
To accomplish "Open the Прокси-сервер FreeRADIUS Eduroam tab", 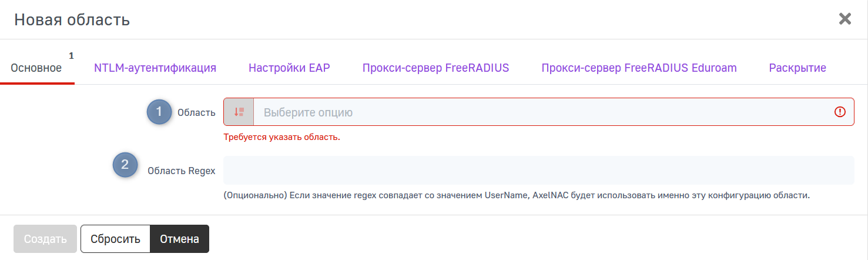I will coord(639,68).
